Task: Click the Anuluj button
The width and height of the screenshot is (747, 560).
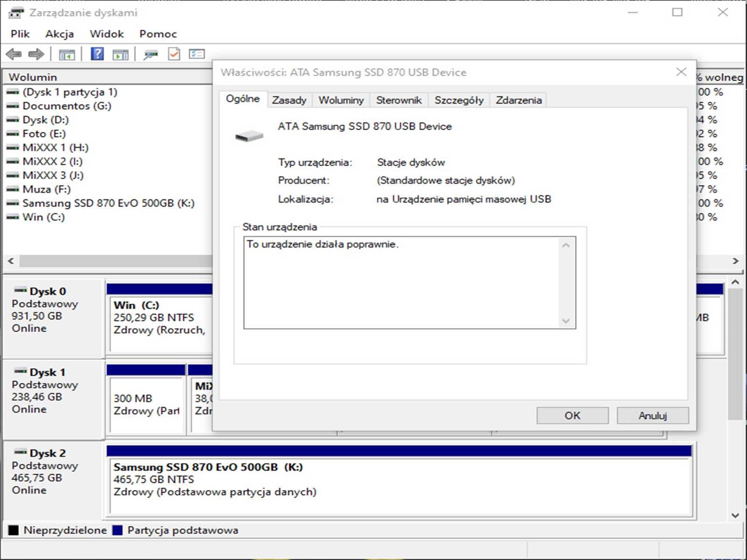Action: click(653, 415)
